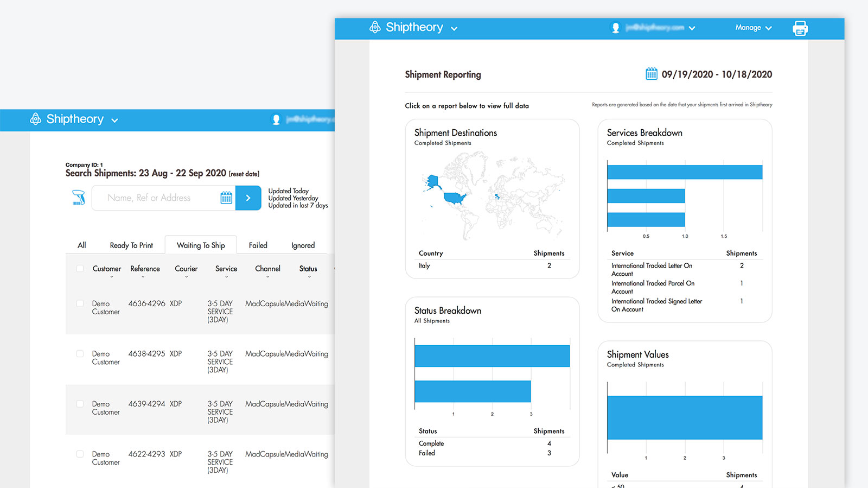Open the Ignored tab

tap(303, 245)
